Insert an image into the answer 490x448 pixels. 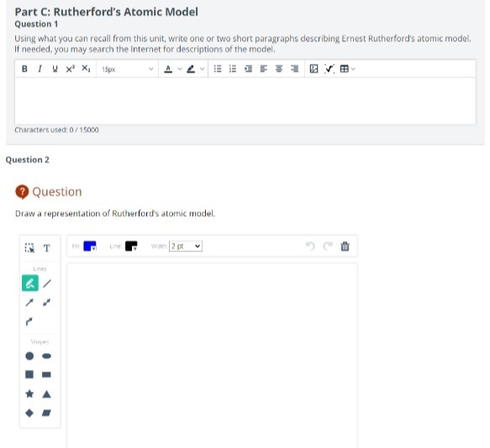click(x=313, y=69)
